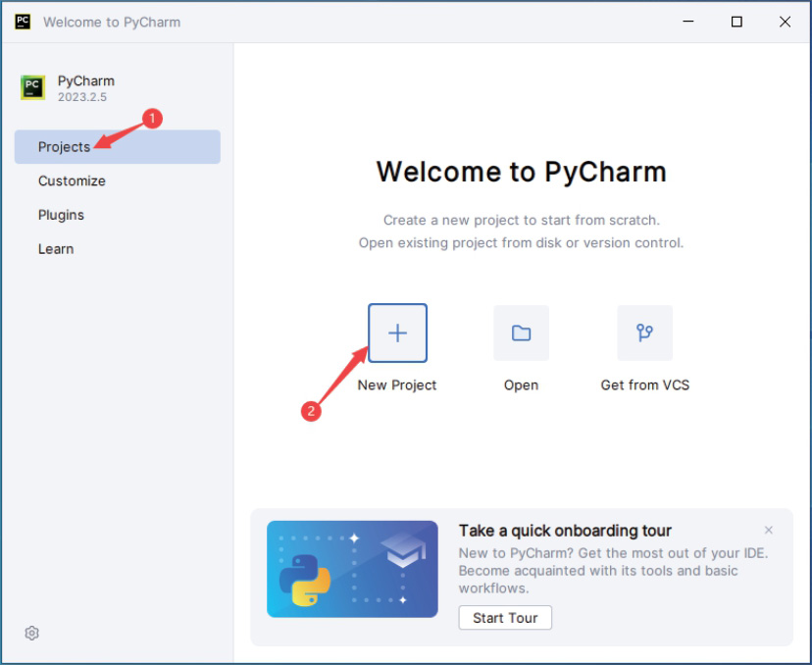Viewport: 812px width, 665px height.
Task: Click the Open label under the folder
Action: click(521, 384)
